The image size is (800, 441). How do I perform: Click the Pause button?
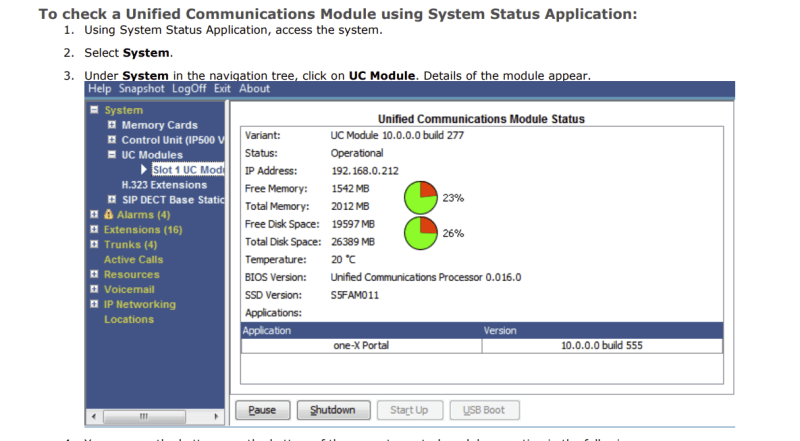click(262, 410)
